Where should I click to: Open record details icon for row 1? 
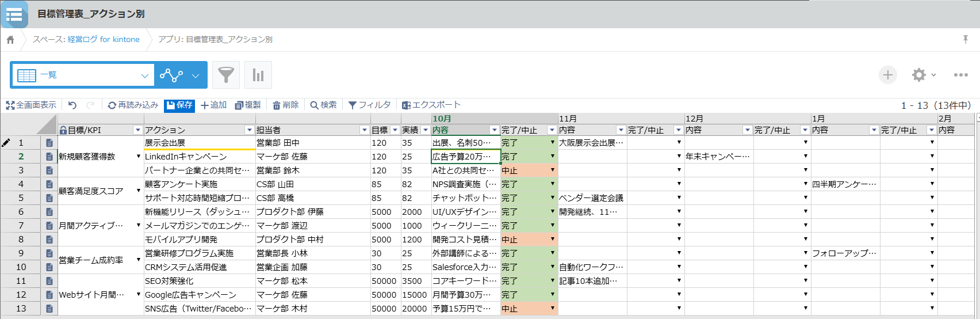49,143
